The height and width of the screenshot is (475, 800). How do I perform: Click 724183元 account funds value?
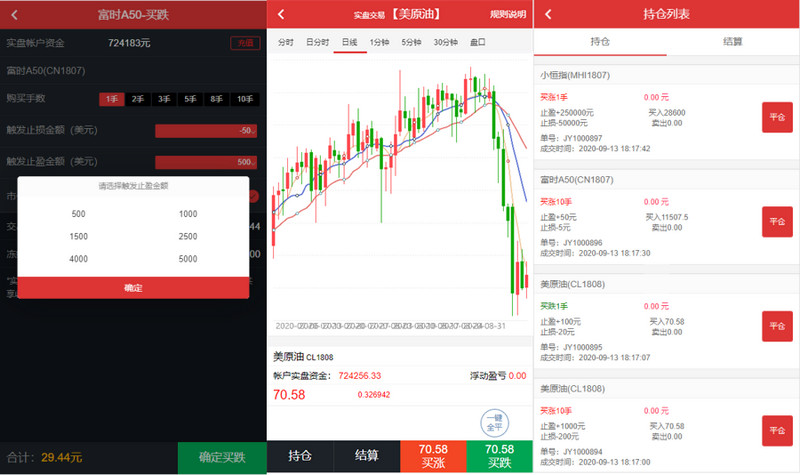129,43
